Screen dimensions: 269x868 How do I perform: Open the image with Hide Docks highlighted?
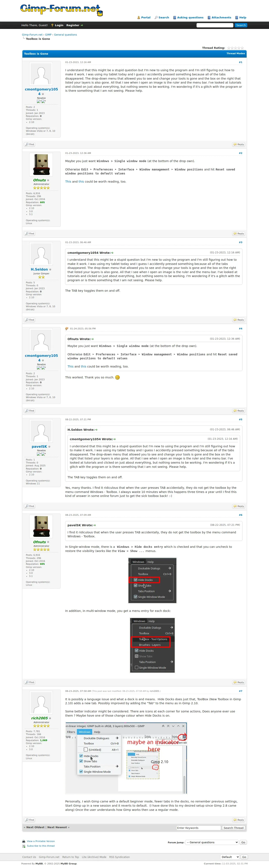click(x=152, y=580)
